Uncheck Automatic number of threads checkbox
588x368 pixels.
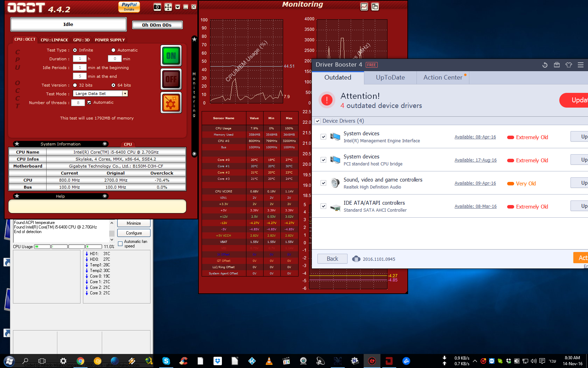[89, 103]
